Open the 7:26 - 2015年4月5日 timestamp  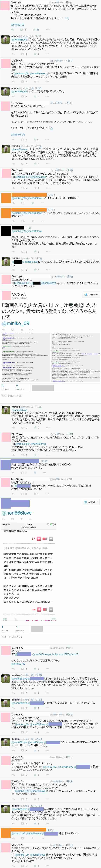[x=12, y=396]
